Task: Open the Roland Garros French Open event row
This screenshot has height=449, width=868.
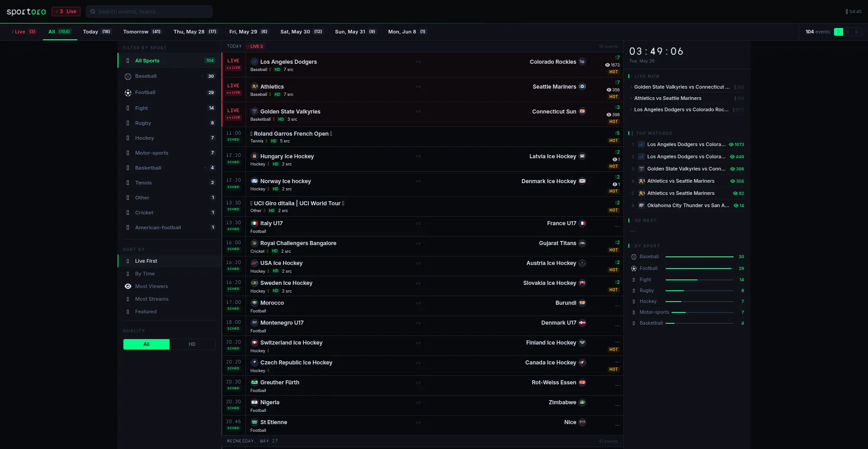Action: (x=423, y=137)
